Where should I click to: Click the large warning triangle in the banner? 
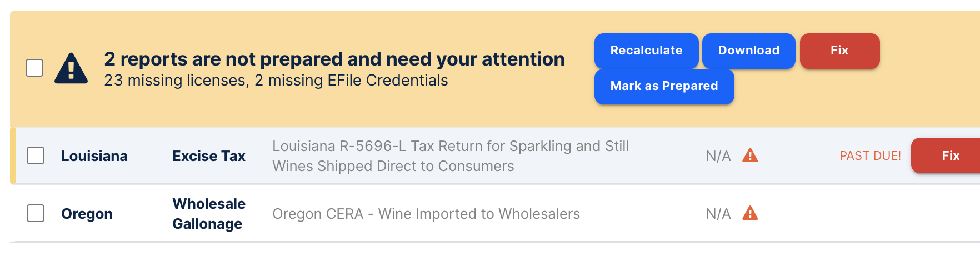click(x=71, y=68)
